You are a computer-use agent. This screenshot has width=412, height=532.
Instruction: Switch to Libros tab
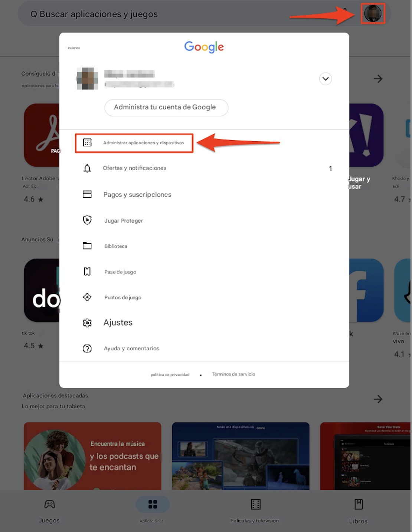358,511
